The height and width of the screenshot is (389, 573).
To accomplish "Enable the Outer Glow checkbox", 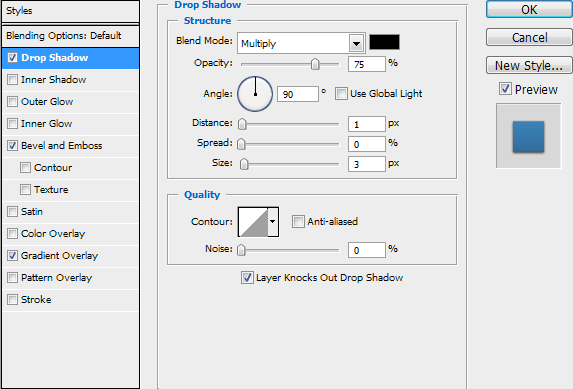I will coord(12,102).
